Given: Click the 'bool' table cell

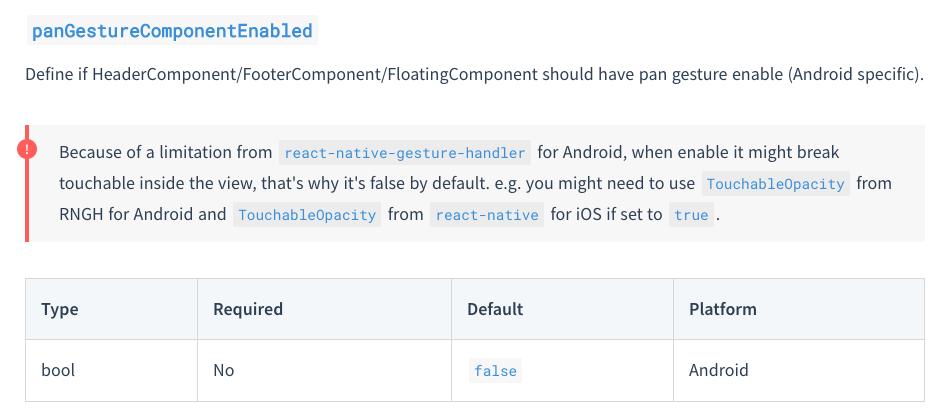Looking at the screenshot, I should [x=58, y=370].
